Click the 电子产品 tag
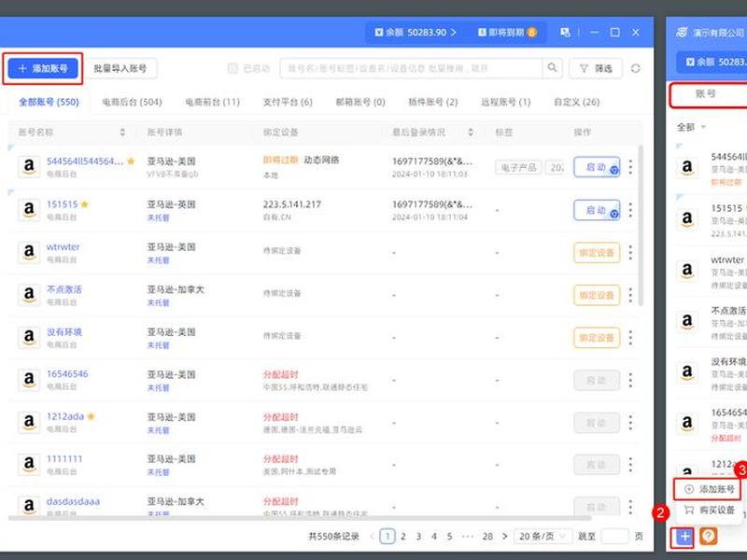 click(x=518, y=168)
